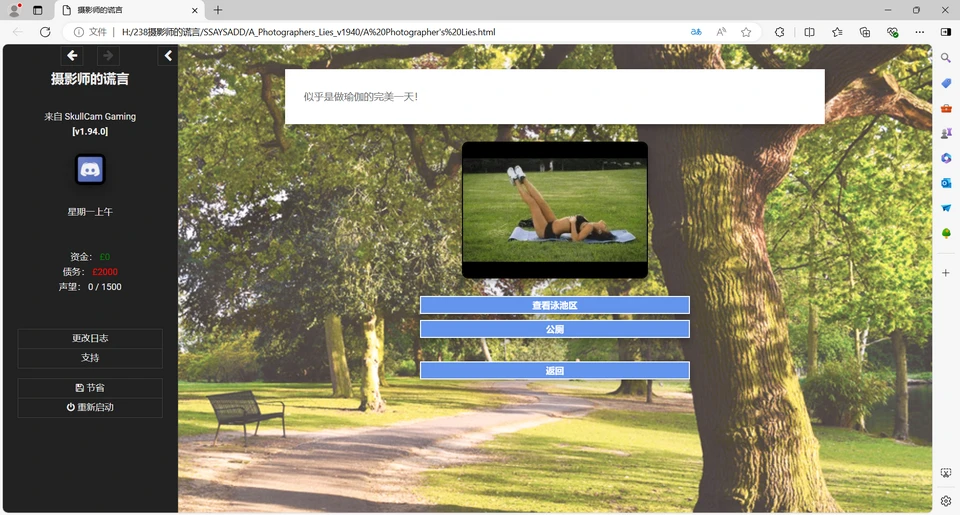Open the translate icon in the address bar
Viewport: 960px width, 515px height.
pyautogui.click(x=696, y=32)
